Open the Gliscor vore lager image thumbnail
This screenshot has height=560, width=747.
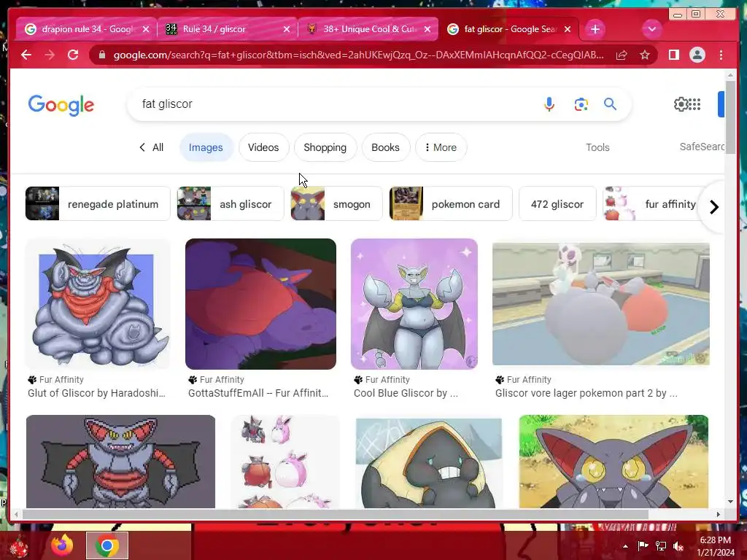coord(601,304)
